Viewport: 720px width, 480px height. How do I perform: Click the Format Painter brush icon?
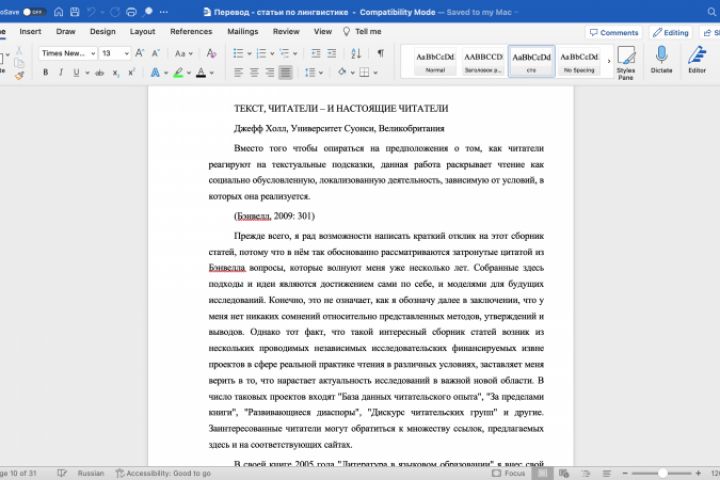tap(19, 76)
